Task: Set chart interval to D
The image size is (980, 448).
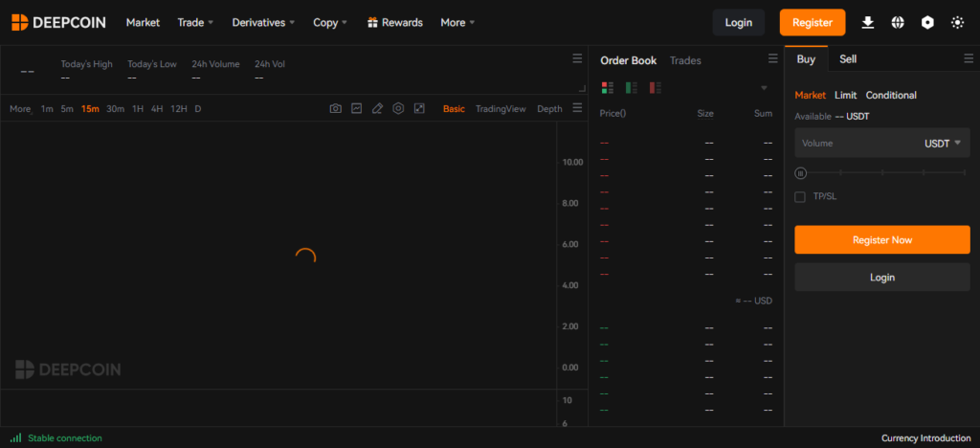Action: pos(197,109)
